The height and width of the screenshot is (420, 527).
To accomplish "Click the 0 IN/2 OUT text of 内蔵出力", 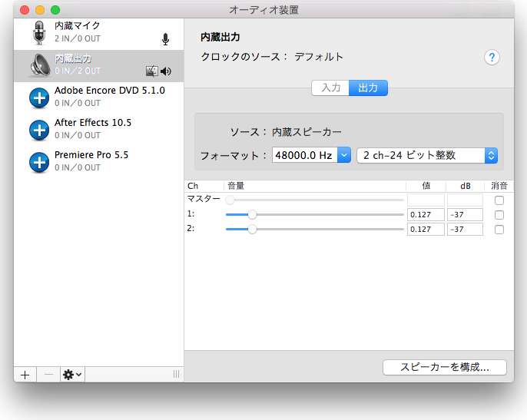I will (78, 71).
